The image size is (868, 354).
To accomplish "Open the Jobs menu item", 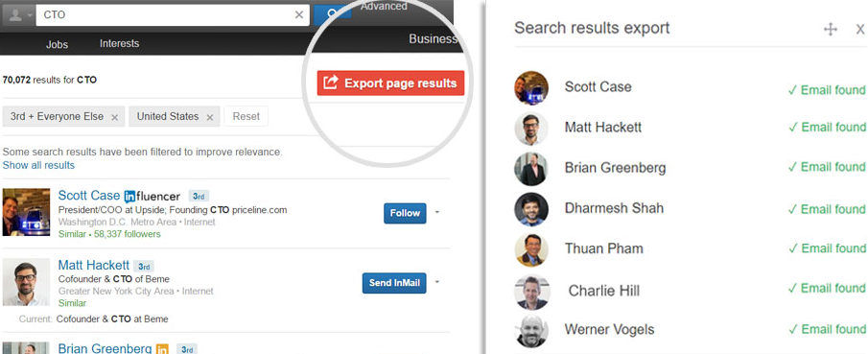I will 57,45.
